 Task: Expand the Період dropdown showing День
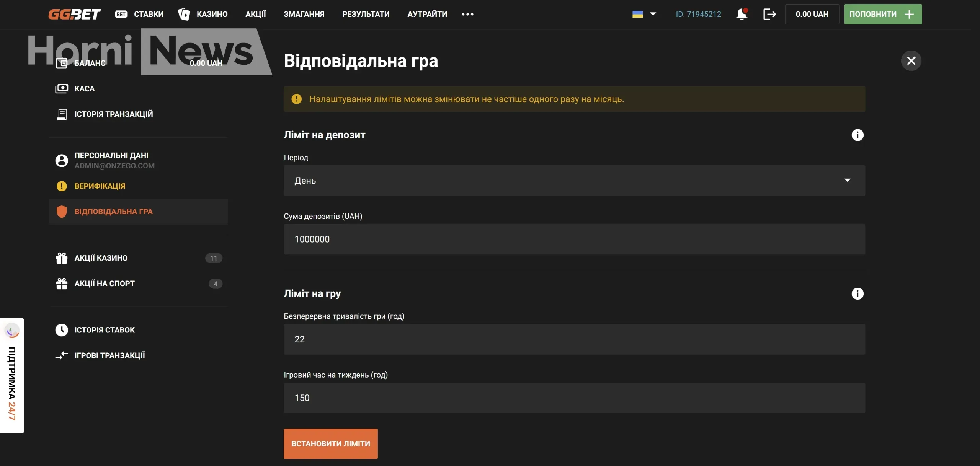pos(574,181)
